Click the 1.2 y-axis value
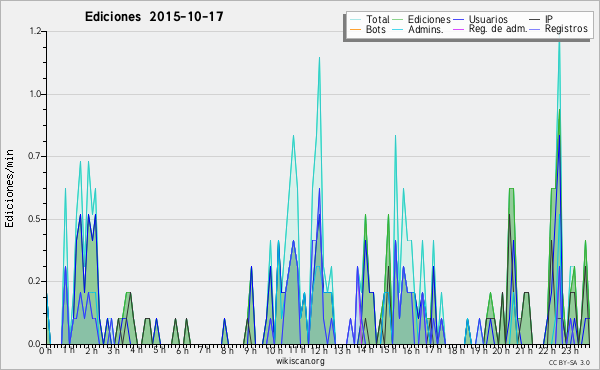This screenshot has height=370, width=600. point(36,31)
